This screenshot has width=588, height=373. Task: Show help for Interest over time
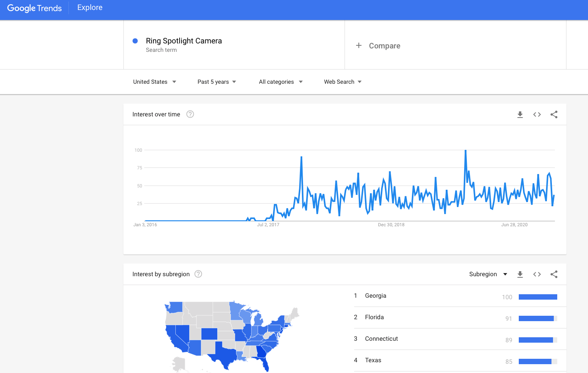point(190,114)
